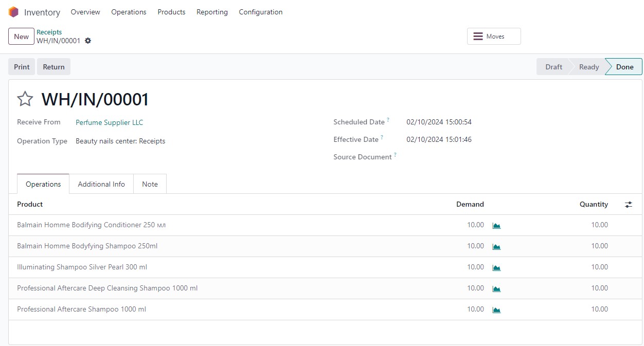This screenshot has height=346, width=644.
Task: Set the record stage to Draft
Action: [x=553, y=66]
